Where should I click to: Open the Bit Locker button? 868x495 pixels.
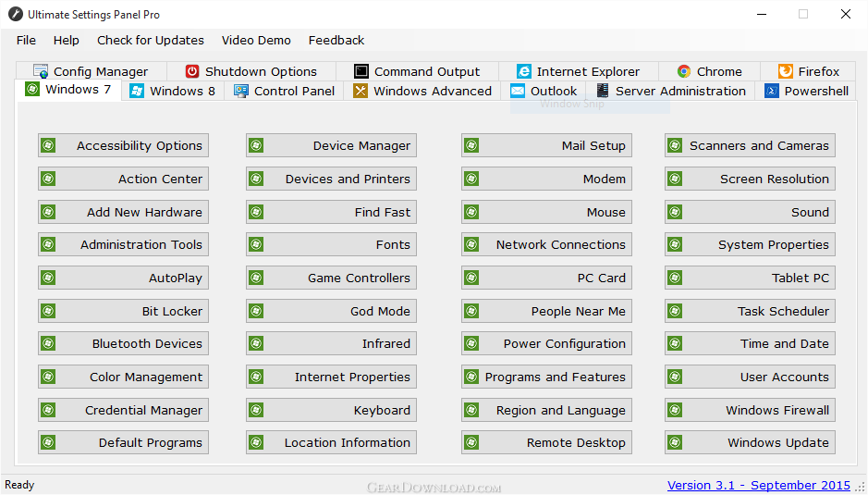point(122,311)
